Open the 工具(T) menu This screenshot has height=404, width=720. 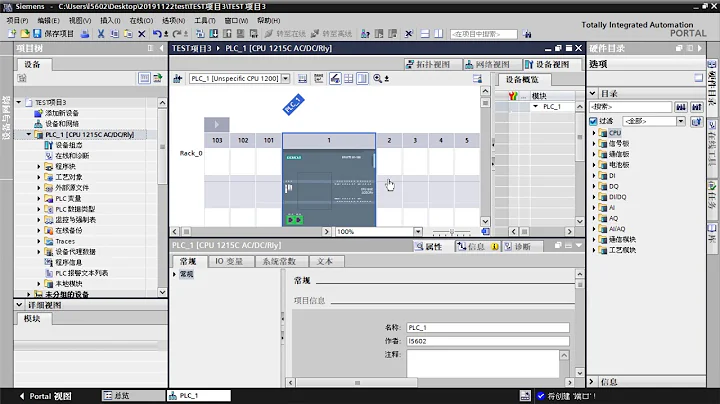tap(205, 21)
